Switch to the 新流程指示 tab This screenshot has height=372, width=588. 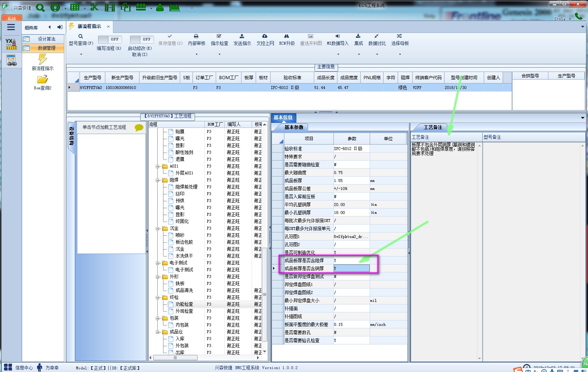89,27
